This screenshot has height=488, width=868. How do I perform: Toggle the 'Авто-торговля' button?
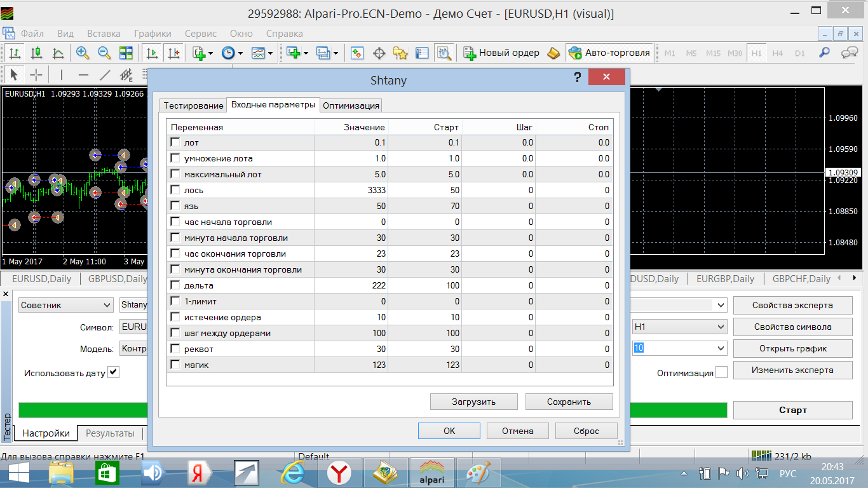pyautogui.click(x=610, y=53)
